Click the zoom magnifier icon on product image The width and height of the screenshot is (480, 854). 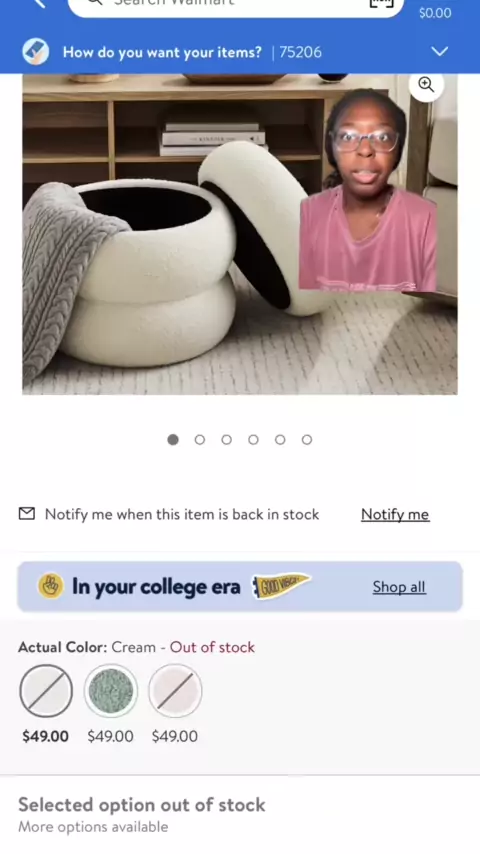point(426,85)
